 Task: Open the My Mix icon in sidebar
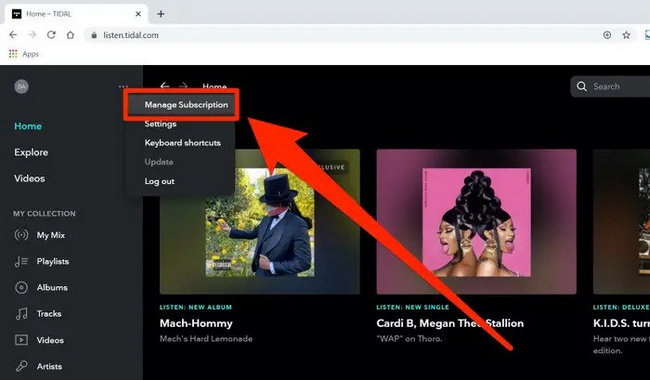pyautogui.click(x=21, y=235)
